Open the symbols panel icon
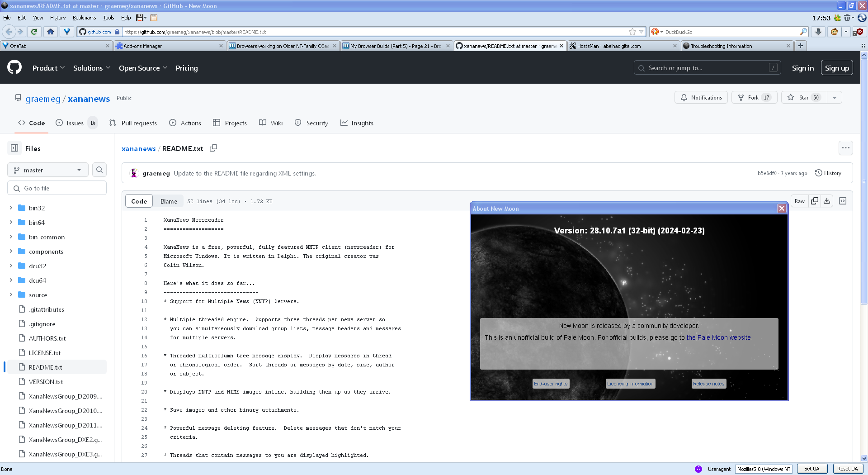 [843, 201]
